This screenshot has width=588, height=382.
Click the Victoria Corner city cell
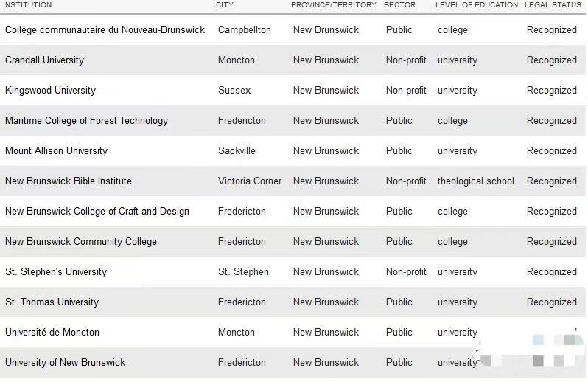[250, 181]
